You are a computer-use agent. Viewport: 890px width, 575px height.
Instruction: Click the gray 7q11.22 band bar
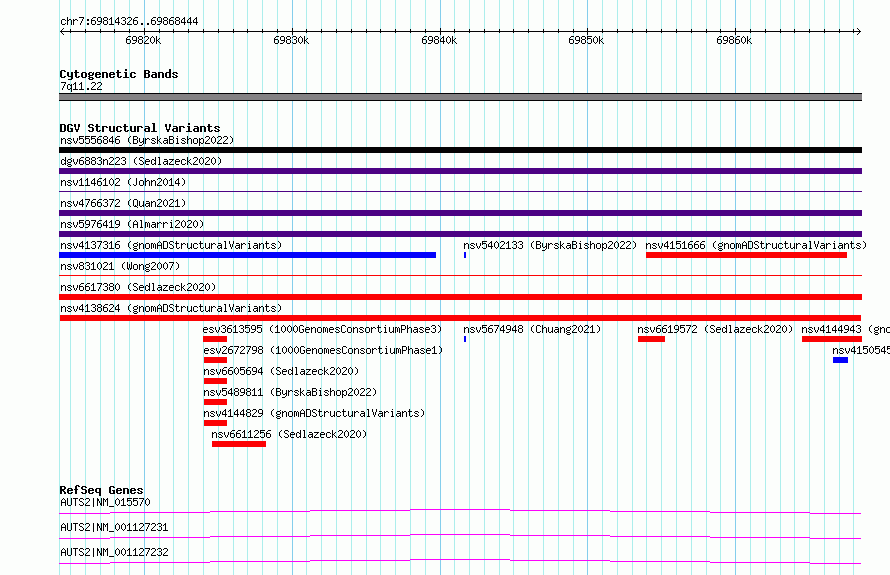coord(460,97)
